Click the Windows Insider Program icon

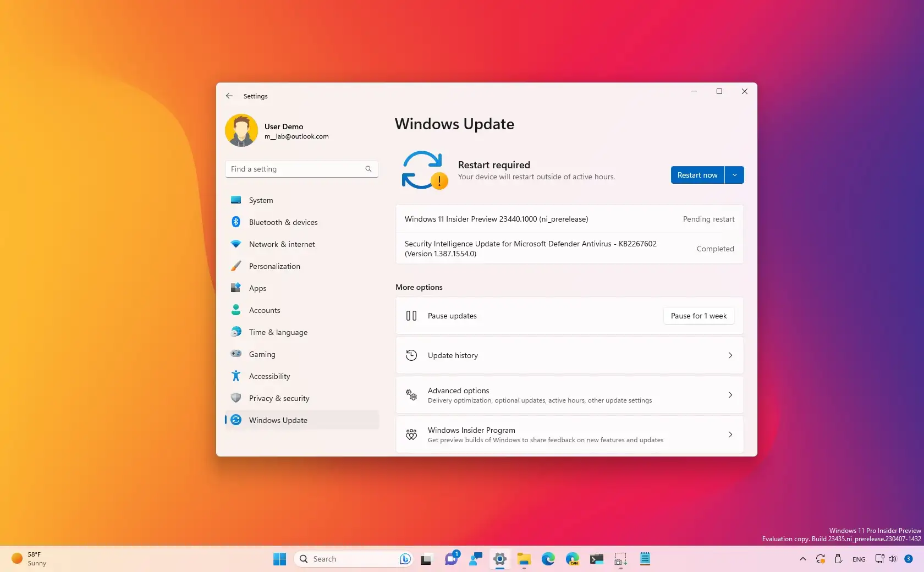pyautogui.click(x=411, y=435)
